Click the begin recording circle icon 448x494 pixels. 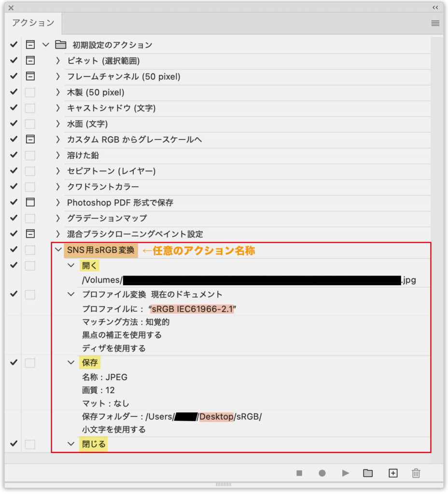click(322, 473)
